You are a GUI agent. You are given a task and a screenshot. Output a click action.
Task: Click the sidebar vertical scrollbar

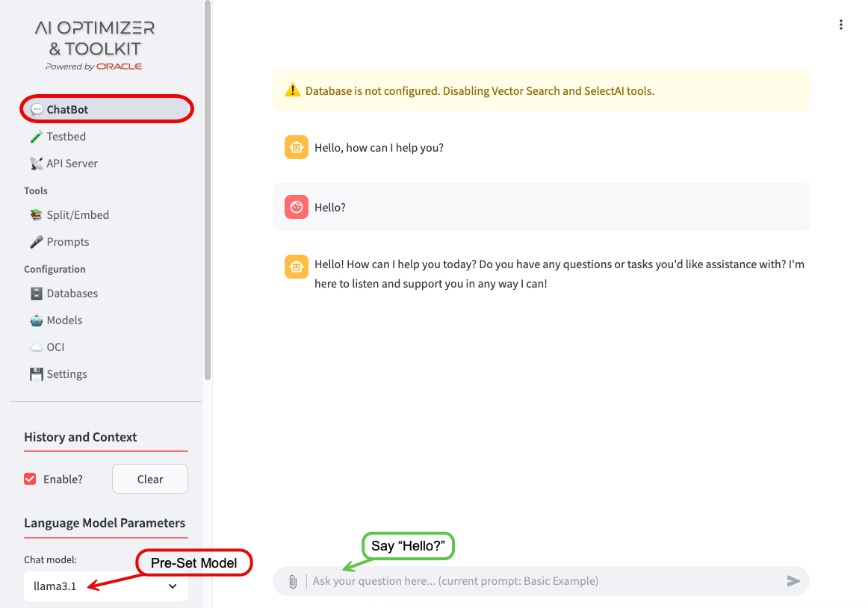click(x=208, y=190)
